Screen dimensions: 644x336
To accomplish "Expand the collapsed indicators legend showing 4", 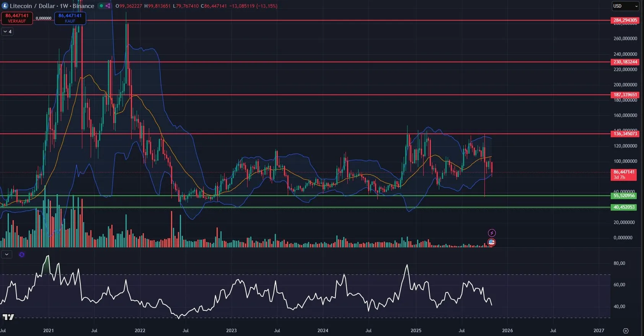I will pyautogui.click(x=7, y=32).
